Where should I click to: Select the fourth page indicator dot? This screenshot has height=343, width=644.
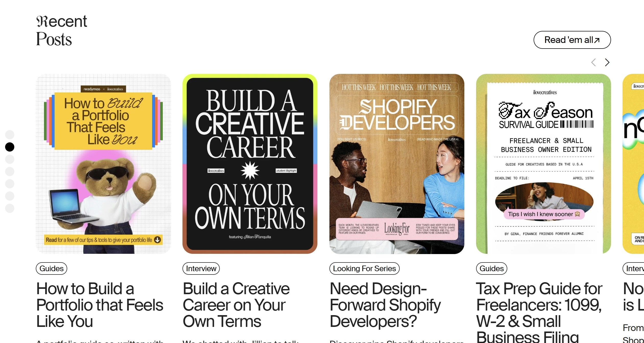10,171
